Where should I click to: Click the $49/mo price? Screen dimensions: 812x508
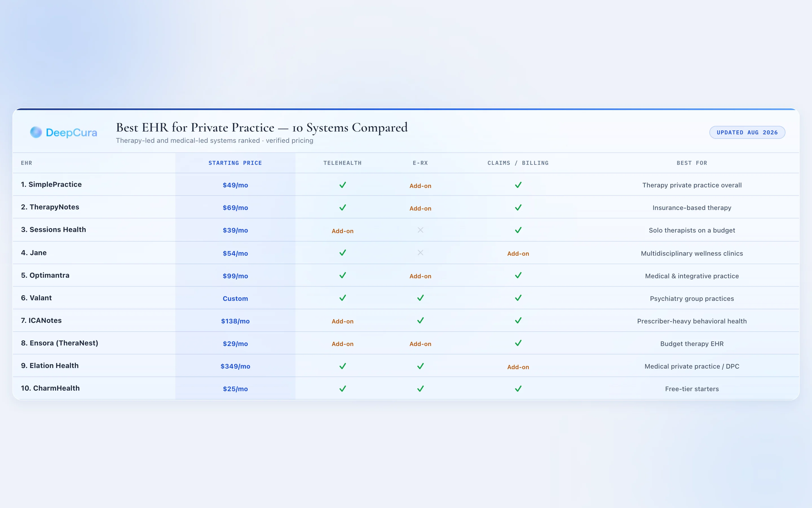tap(235, 185)
